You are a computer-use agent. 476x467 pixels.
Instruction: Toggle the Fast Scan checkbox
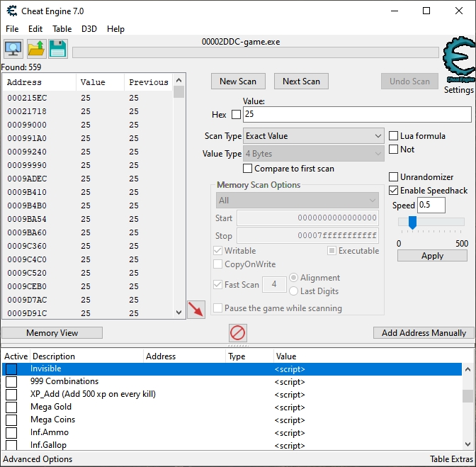coord(217,284)
